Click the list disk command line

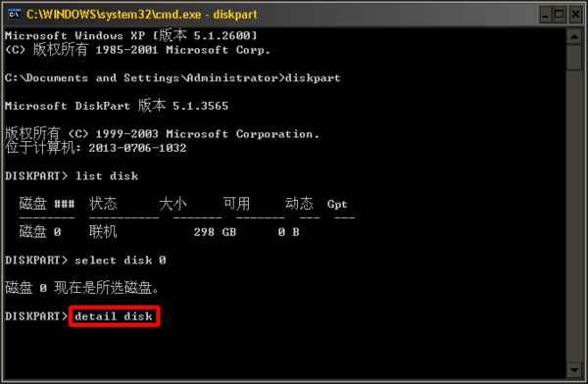pos(72,176)
